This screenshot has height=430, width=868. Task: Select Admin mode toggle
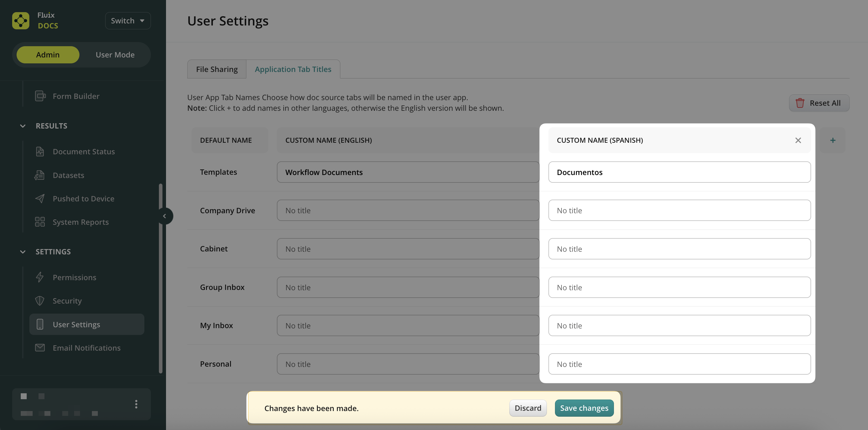pos(48,54)
